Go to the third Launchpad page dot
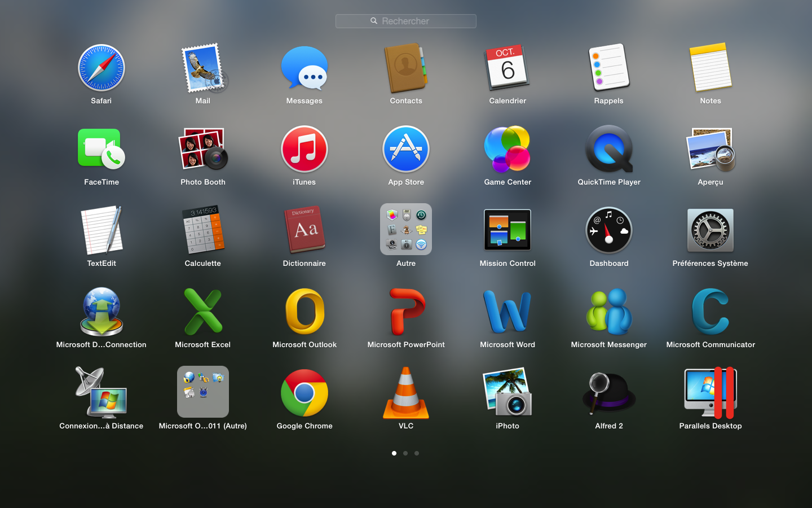Screen dimensions: 812x508 pyautogui.click(x=417, y=453)
